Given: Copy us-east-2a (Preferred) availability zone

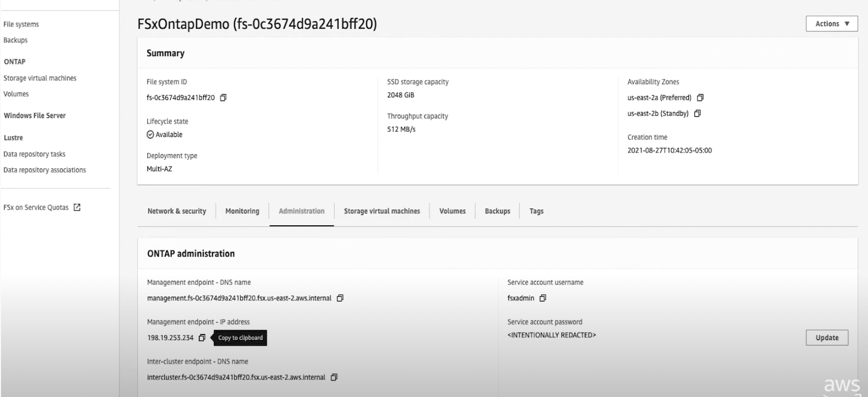Looking at the screenshot, I should click(x=700, y=98).
